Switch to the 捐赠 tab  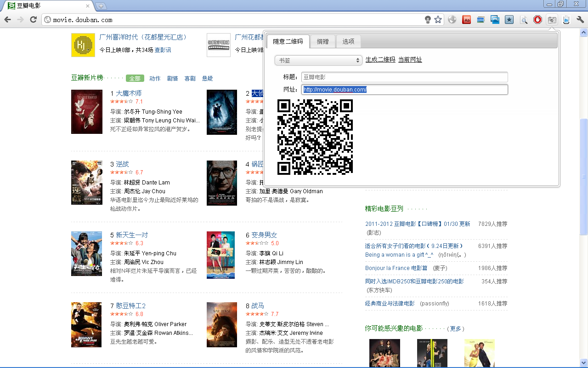[323, 41]
